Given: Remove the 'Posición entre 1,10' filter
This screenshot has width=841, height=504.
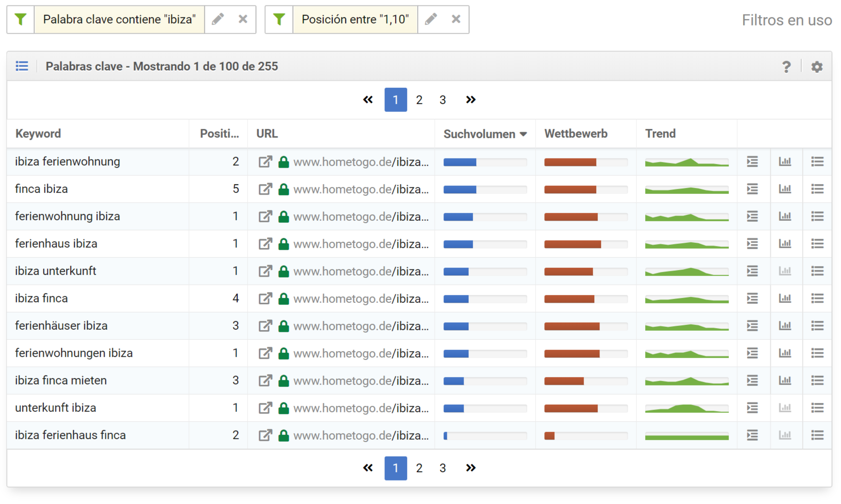Looking at the screenshot, I should coord(456,19).
